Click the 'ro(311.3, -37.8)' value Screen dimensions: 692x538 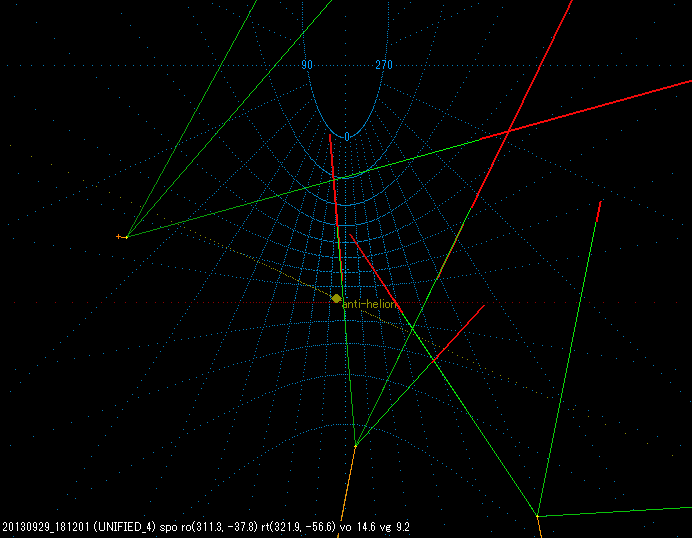coord(219,527)
